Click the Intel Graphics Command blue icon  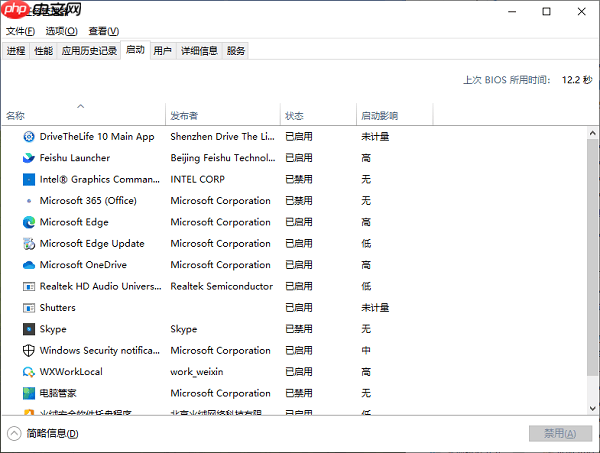click(29, 179)
